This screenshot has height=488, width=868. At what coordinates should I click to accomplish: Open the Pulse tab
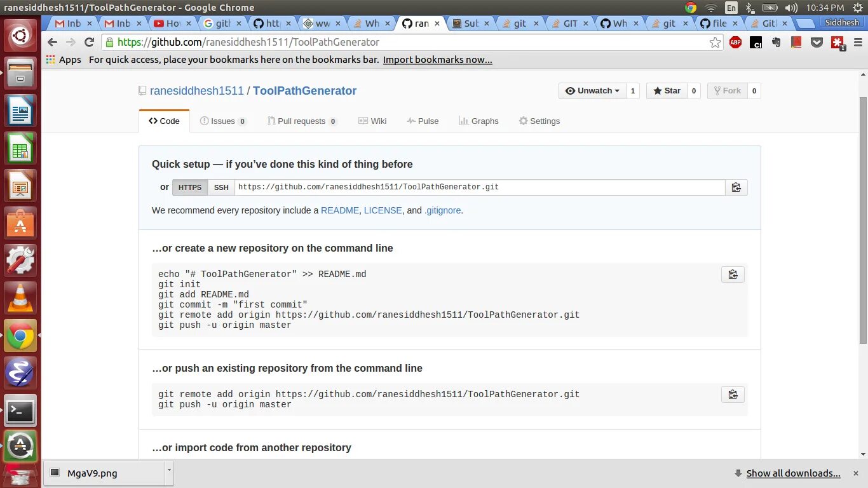point(423,121)
